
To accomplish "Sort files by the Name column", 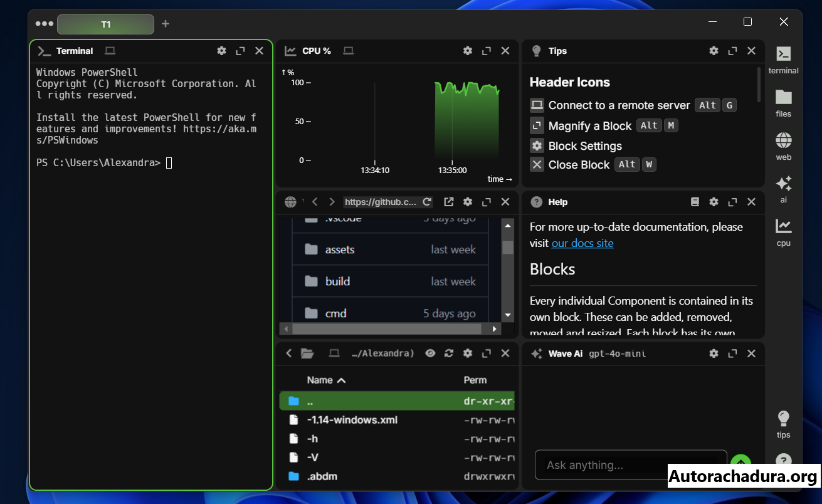I will [x=326, y=380].
